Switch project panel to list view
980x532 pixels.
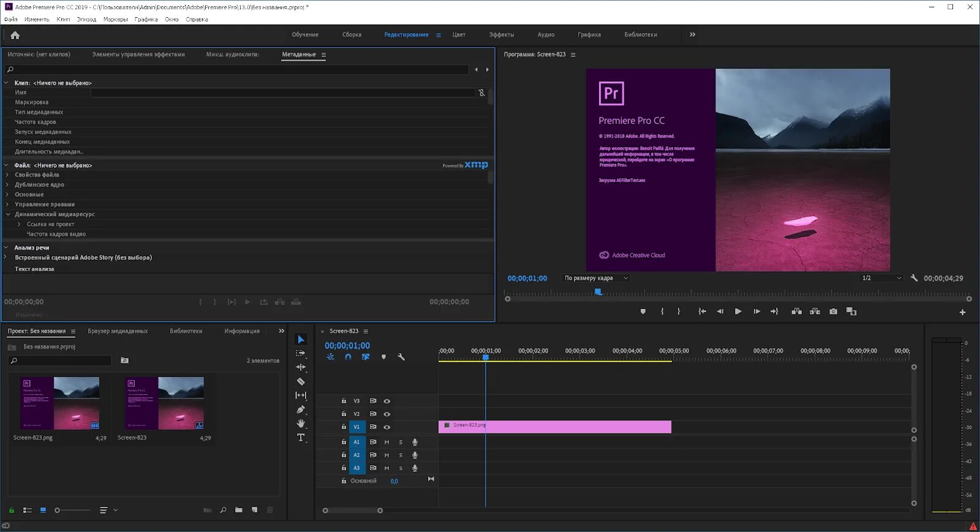point(28,510)
